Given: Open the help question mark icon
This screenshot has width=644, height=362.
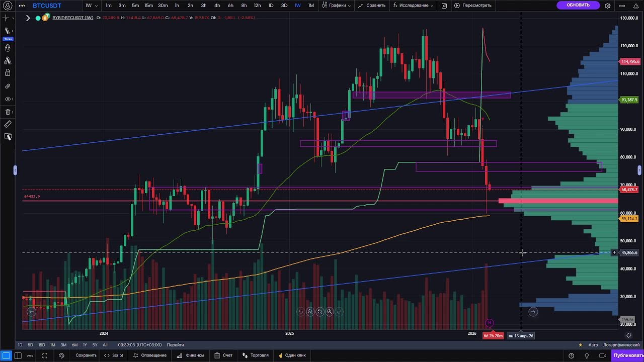Looking at the screenshot, I should coord(571,355).
